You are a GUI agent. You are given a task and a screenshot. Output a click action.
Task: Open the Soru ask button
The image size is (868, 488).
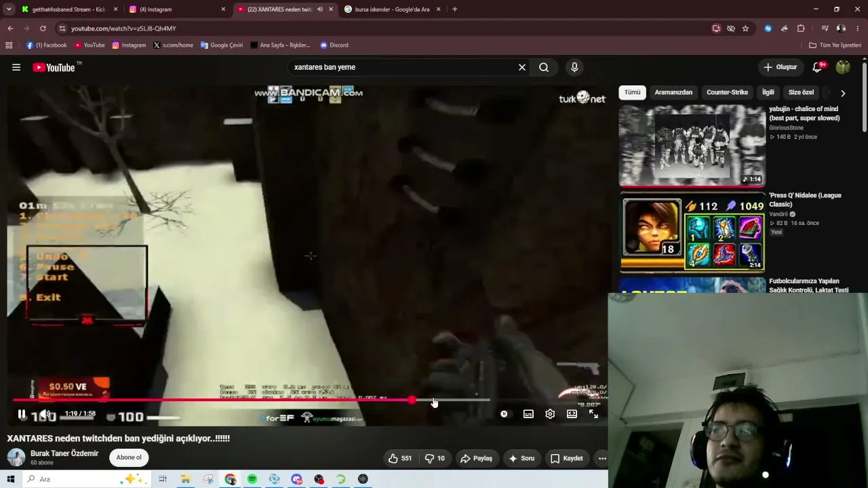coord(521,458)
